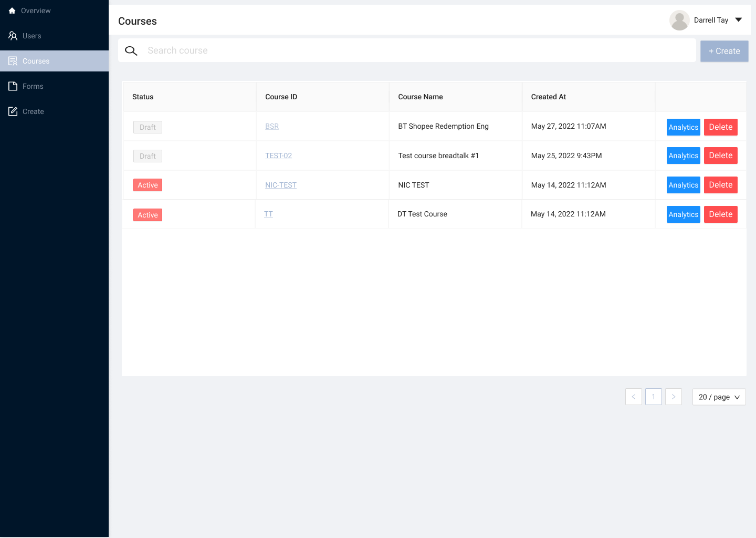Open Create in the sidebar
Viewport: 756px width, 538px height.
tap(55, 111)
